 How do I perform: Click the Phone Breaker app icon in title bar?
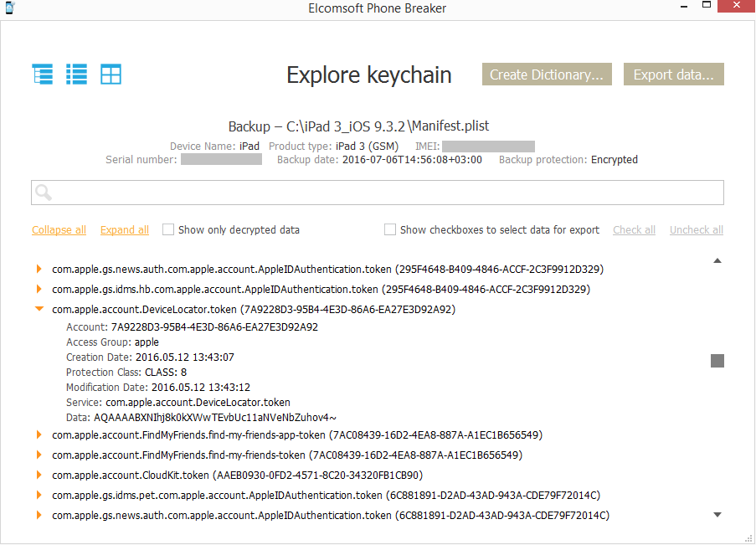click(8, 8)
